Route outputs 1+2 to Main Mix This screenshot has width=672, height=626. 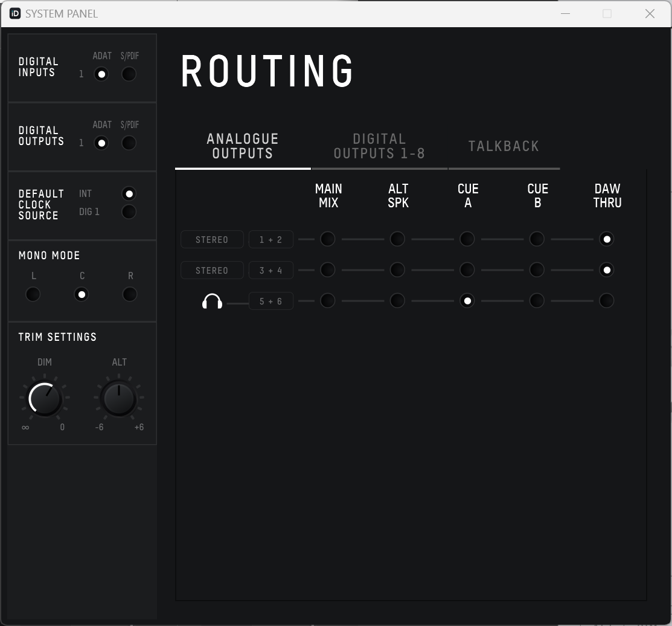tap(328, 239)
